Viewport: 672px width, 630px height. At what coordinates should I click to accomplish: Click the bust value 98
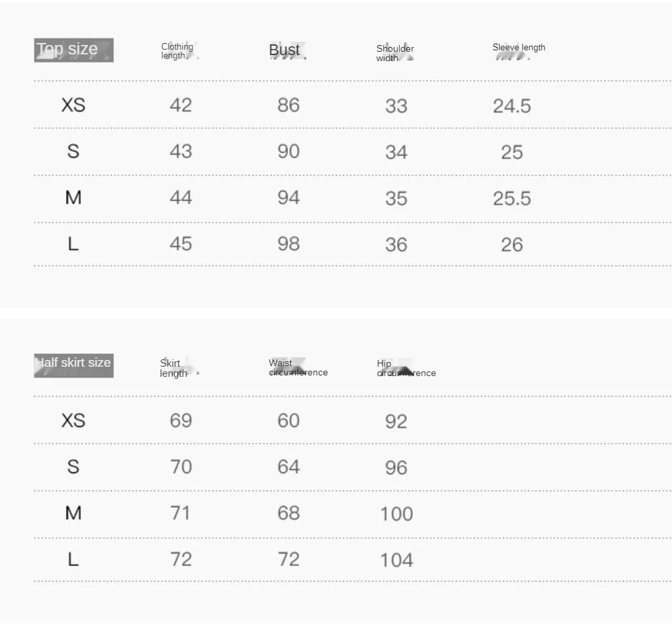(288, 244)
